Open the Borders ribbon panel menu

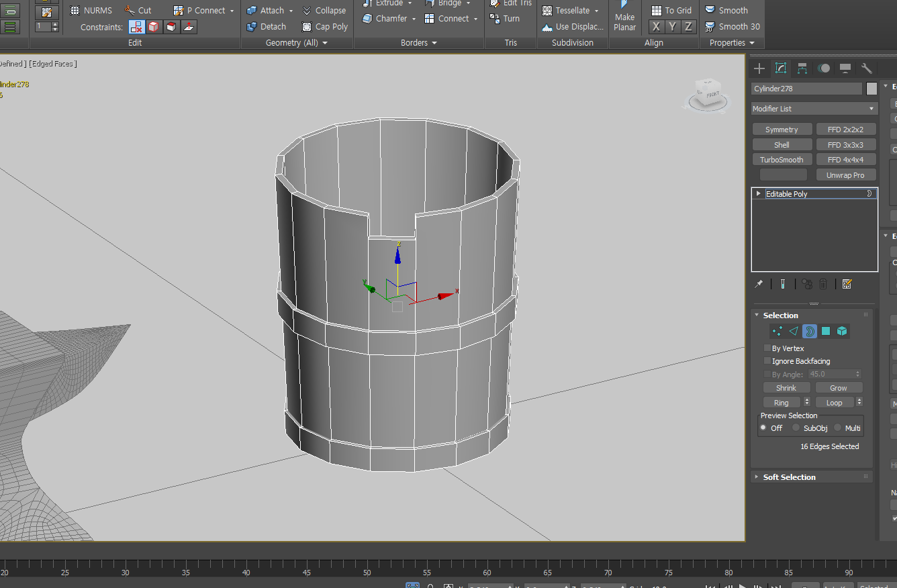click(419, 43)
